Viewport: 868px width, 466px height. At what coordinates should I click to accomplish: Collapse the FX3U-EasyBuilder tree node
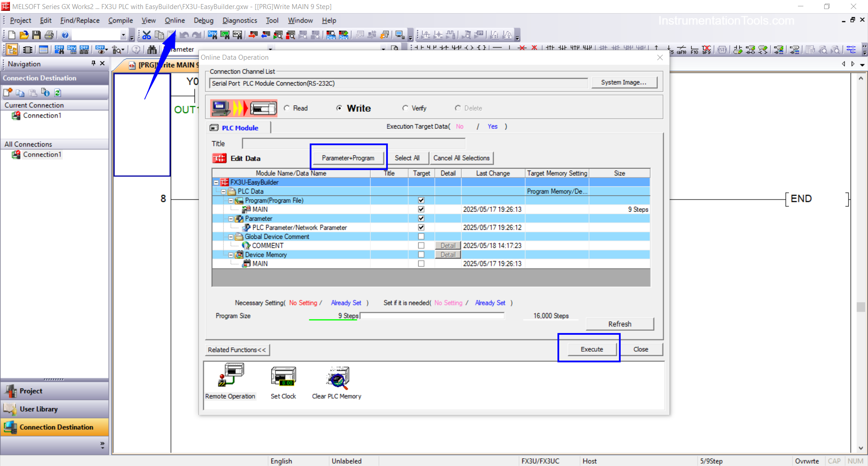(x=216, y=182)
